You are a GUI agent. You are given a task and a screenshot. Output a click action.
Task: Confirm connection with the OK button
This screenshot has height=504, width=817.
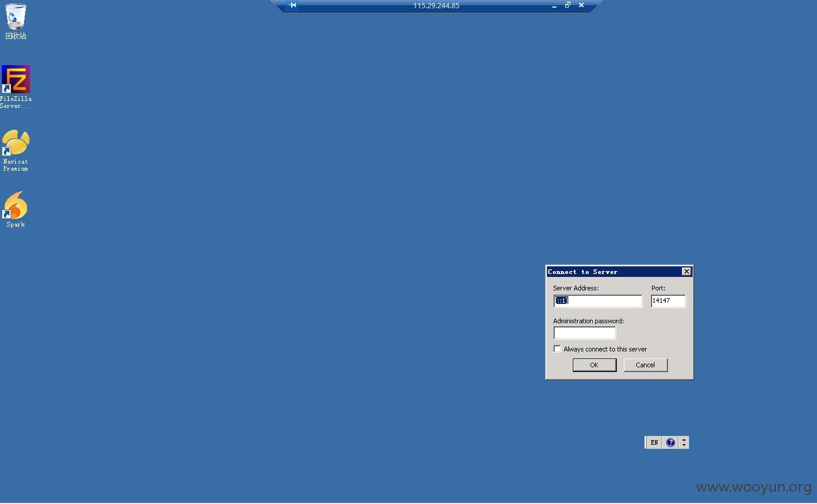click(595, 365)
